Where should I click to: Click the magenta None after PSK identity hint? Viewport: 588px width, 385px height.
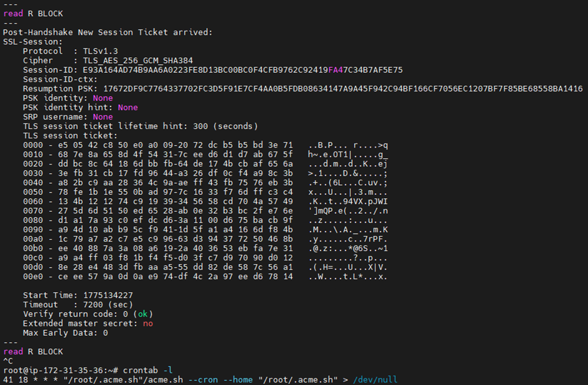coord(128,107)
